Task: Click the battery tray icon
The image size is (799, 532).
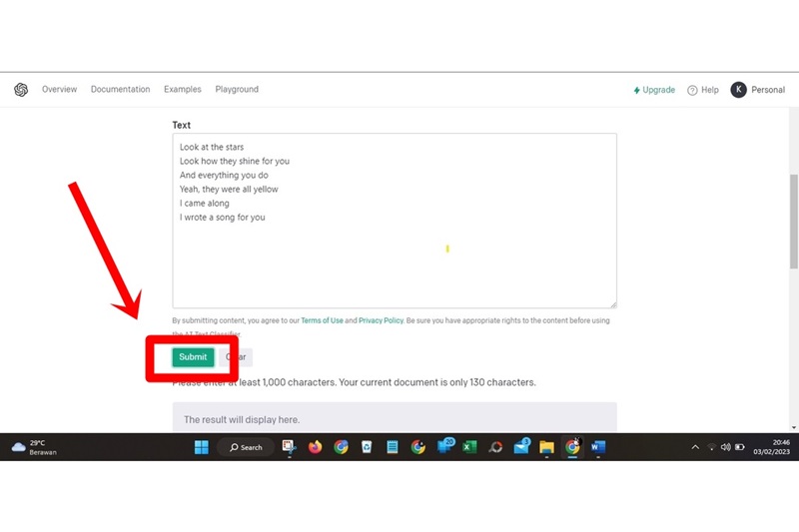Action: pos(740,447)
